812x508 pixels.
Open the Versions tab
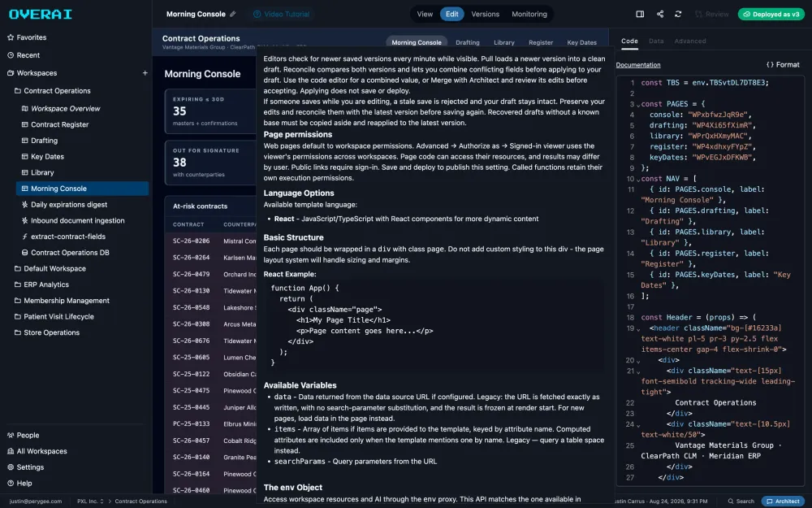pyautogui.click(x=486, y=14)
